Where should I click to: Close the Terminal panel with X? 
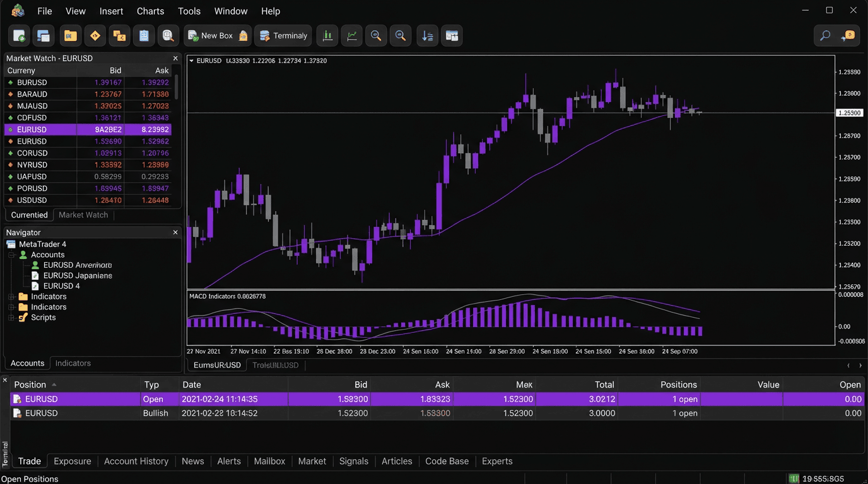5,380
